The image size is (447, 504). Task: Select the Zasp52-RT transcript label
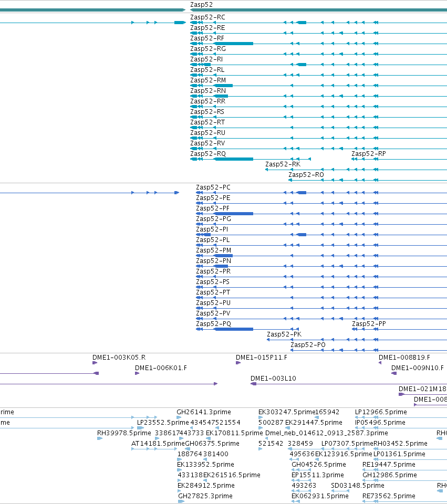[x=208, y=122]
